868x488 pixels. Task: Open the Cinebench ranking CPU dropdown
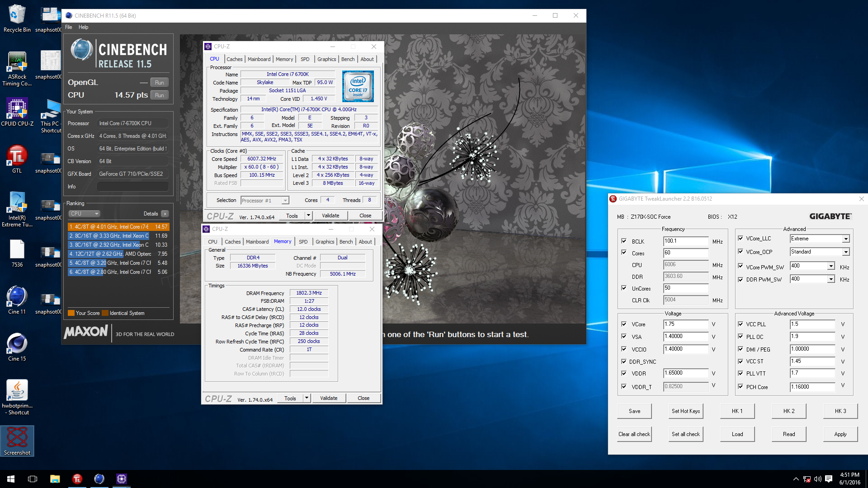85,214
